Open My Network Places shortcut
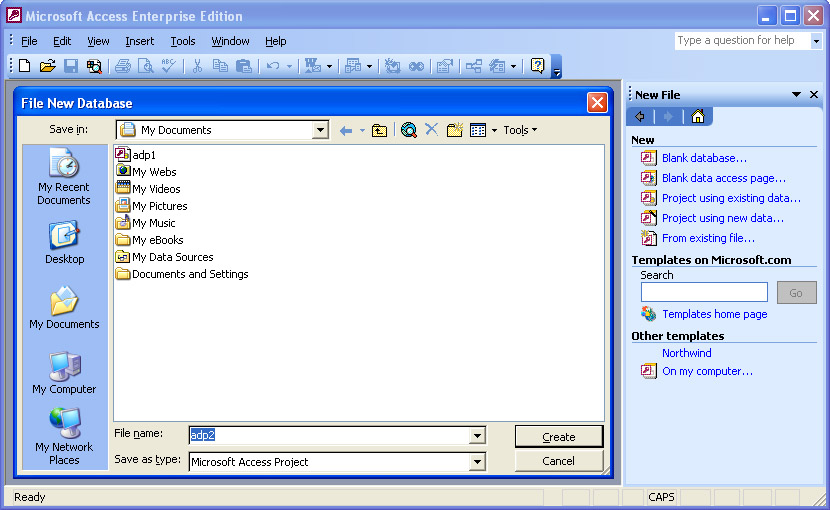This screenshot has height=510, width=830. (64, 437)
